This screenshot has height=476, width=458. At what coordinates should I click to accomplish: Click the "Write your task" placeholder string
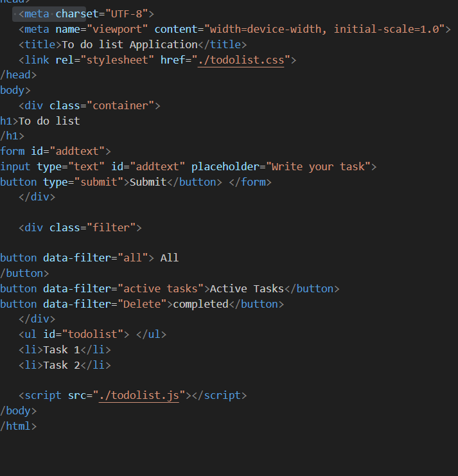(x=317, y=166)
